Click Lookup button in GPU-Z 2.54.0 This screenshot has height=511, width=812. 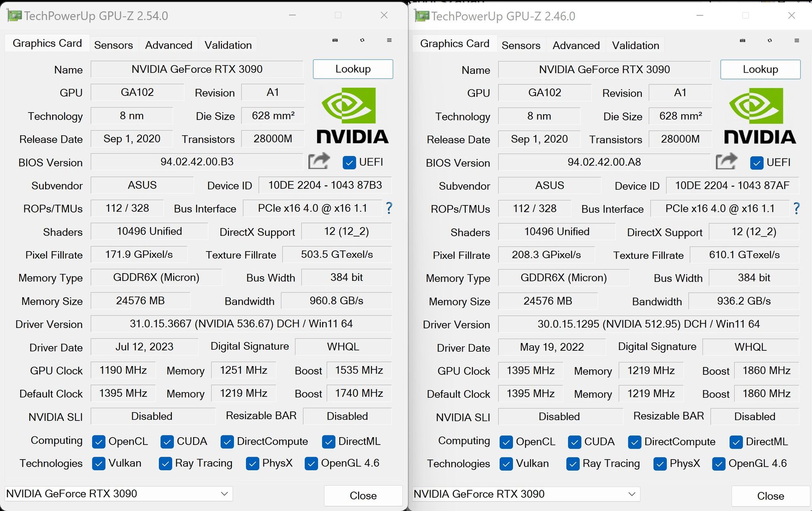pos(353,69)
